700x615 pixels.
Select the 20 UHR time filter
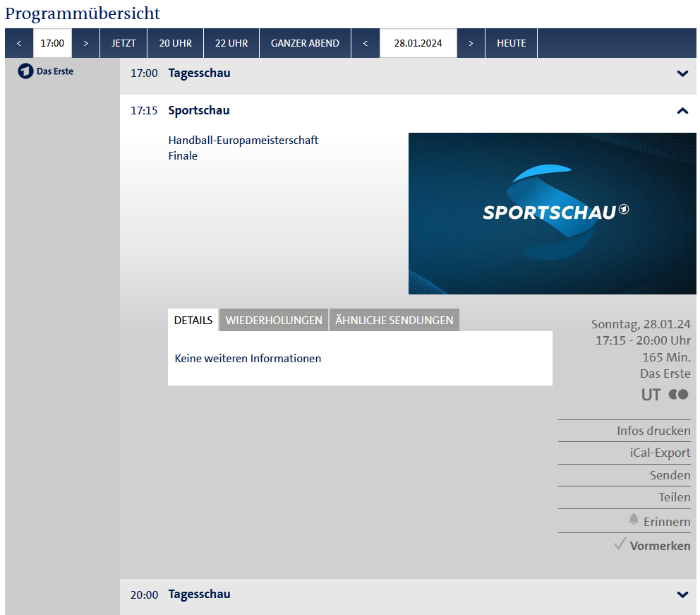(176, 43)
